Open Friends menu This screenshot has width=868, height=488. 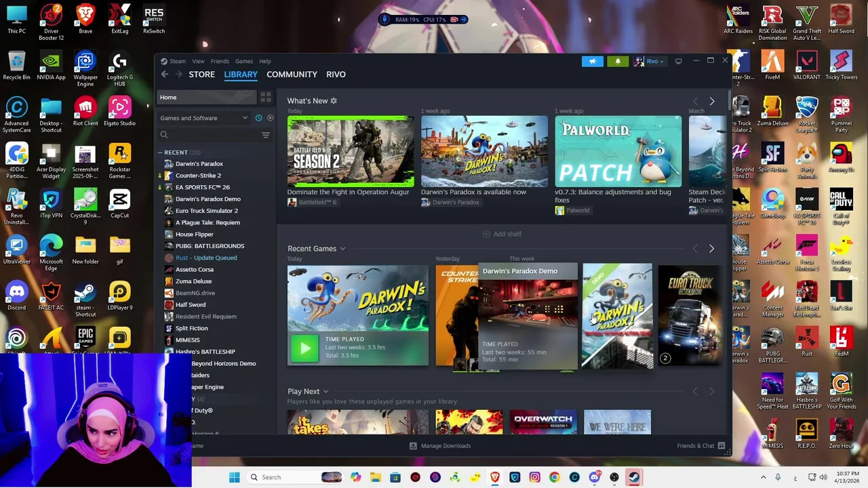coord(220,62)
